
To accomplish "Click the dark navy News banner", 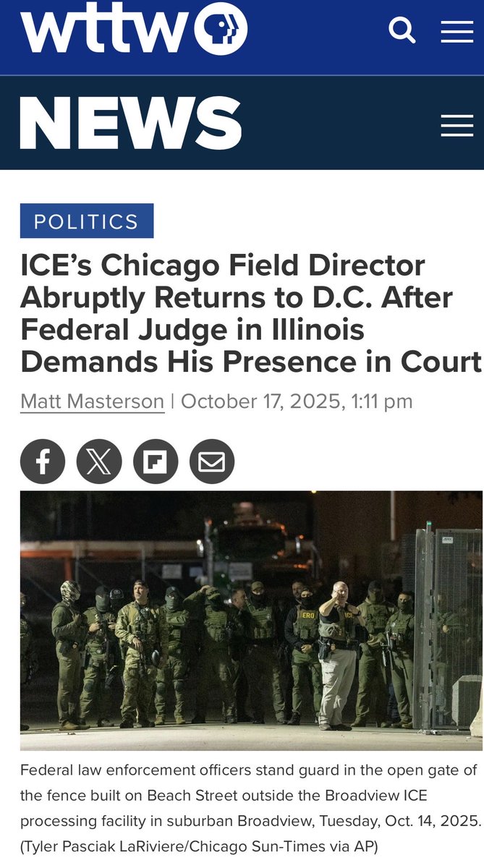I will (242, 123).
